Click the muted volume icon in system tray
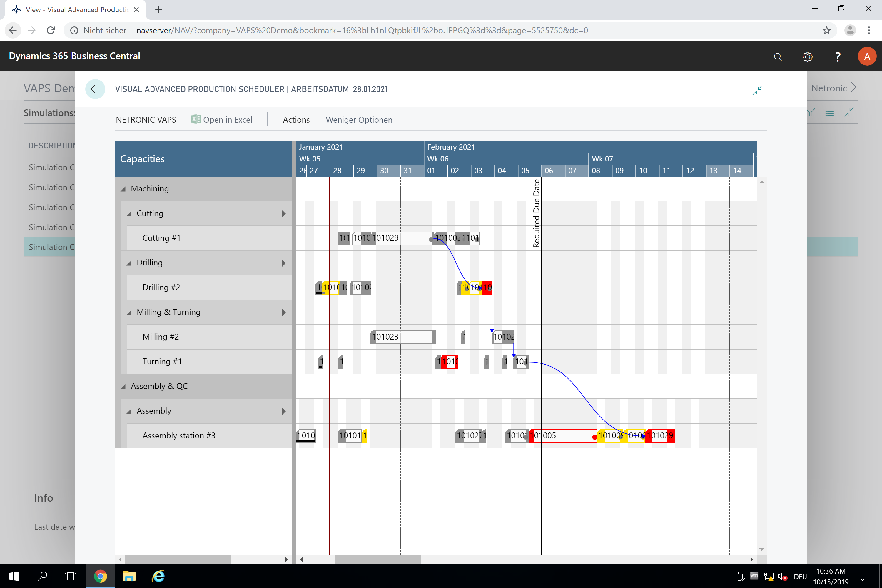The width and height of the screenshot is (882, 588). pyautogui.click(x=783, y=576)
